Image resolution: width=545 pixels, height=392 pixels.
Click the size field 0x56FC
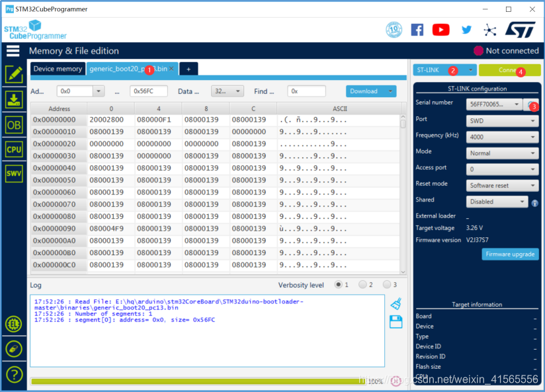(x=148, y=91)
